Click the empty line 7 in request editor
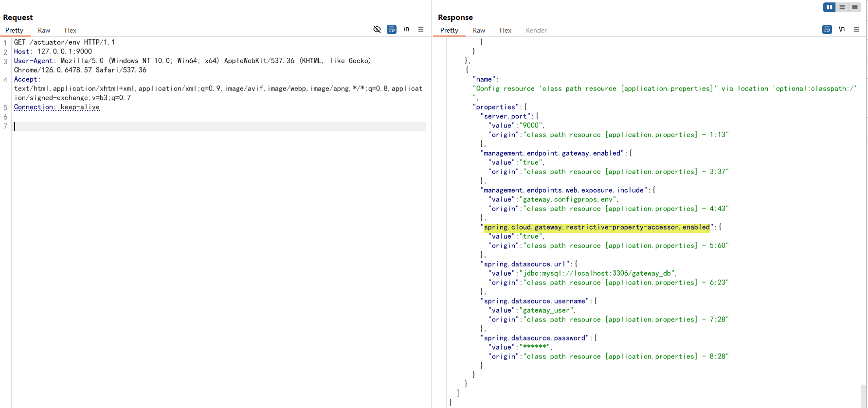This screenshot has width=868, height=408. pos(219,126)
